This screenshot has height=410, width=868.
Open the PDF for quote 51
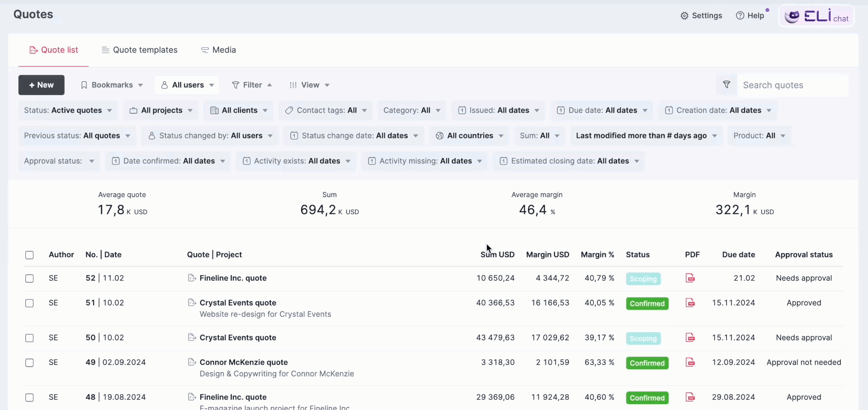(x=690, y=303)
